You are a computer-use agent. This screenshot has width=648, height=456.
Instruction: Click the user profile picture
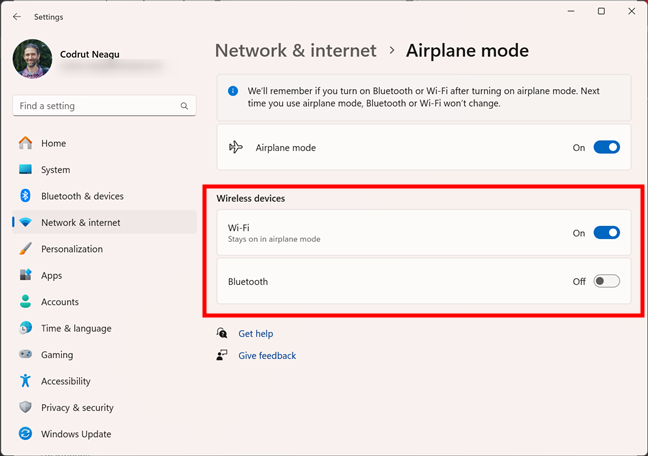(x=32, y=59)
